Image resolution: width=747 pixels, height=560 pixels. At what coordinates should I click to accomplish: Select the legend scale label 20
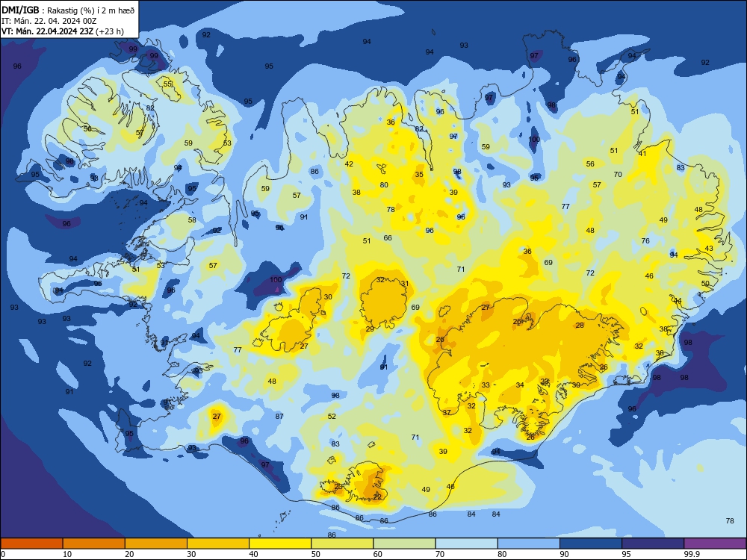click(x=129, y=554)
